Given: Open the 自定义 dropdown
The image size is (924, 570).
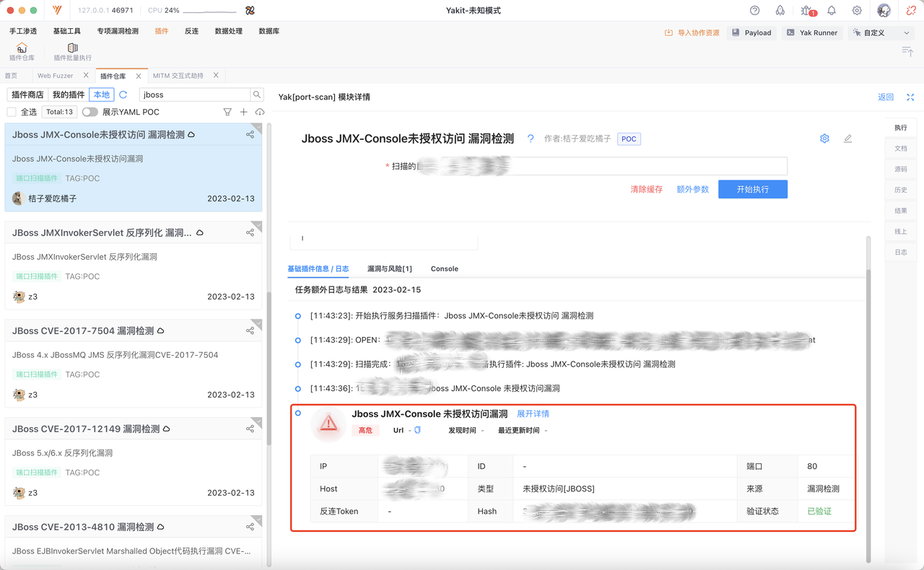Looking at the screenshot, I should pos(881,32).
